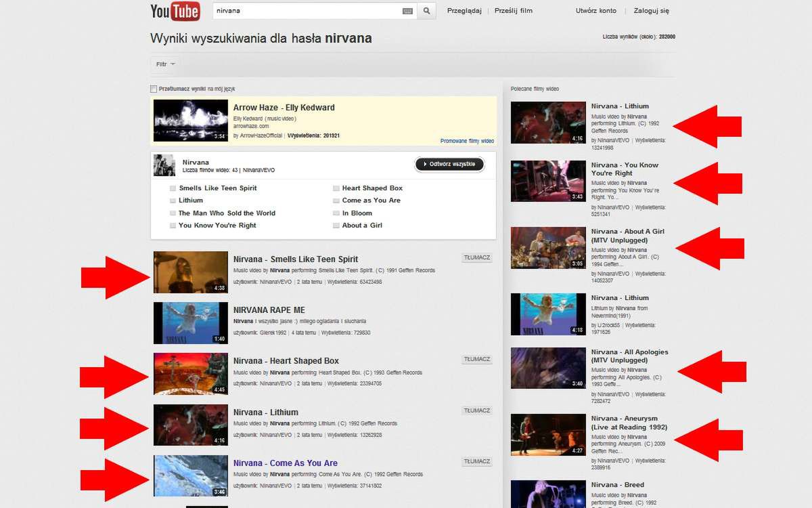
Task: Check the In Bloom playlist box
Action: [x=336, y=213]
